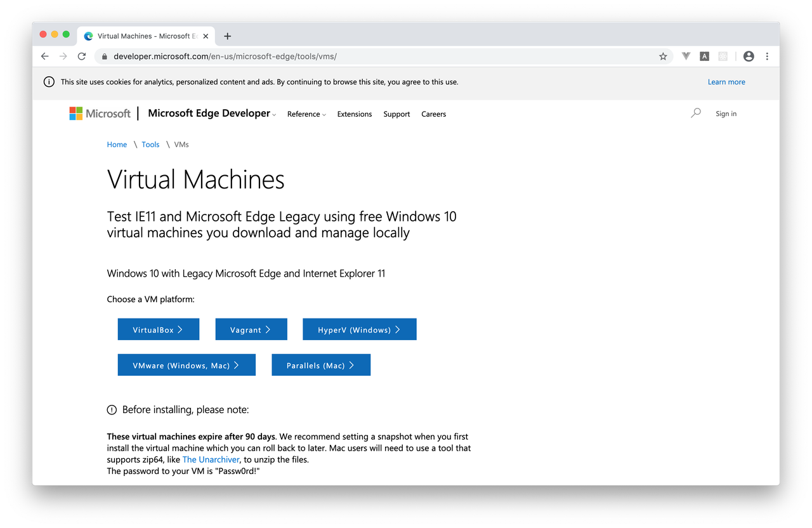View site info via the lock icon
The image size is (812, 528).
pyautogui.click(x=105, y=56)
